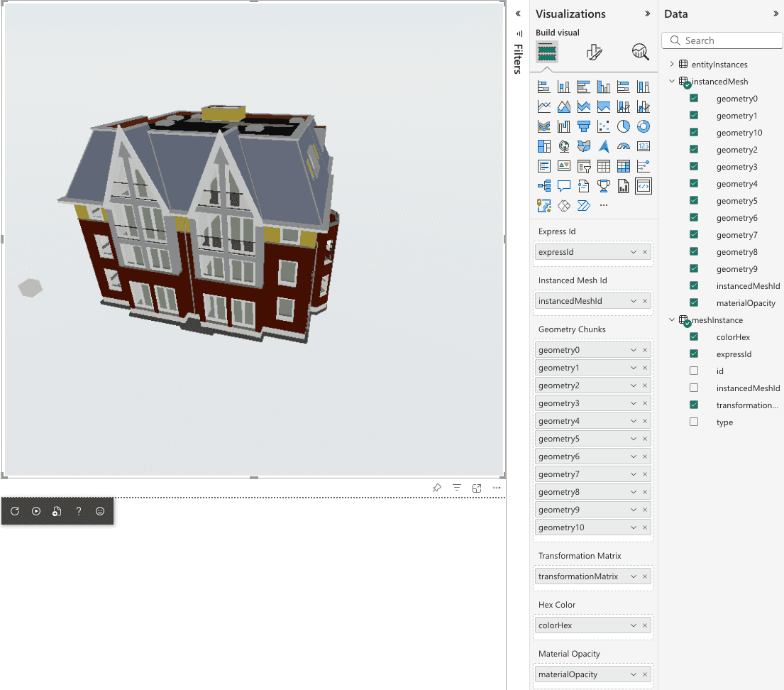
Task: Open the Format visual brush tab
Action: [x=594, y=52]
